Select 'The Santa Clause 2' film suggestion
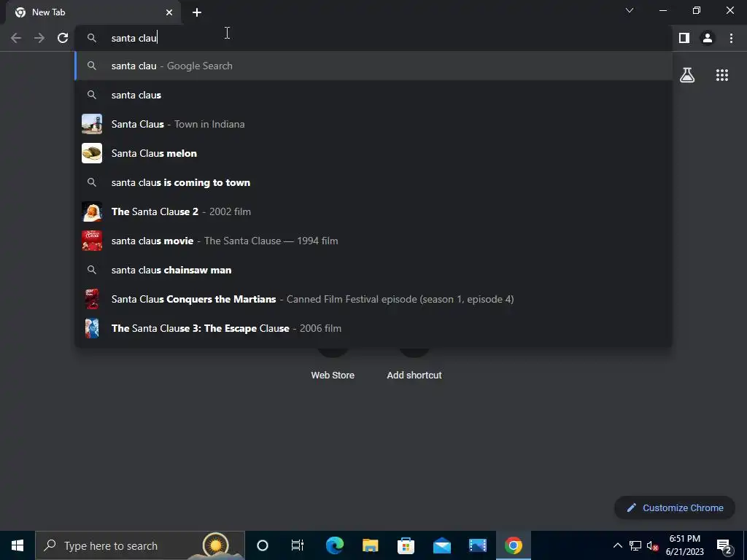 click(x=374, y=211)
